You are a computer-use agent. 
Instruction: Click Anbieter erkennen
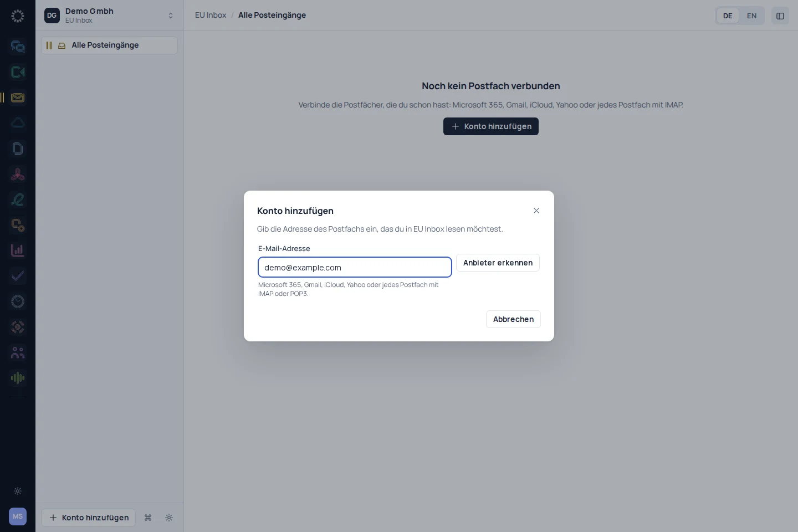[x=498, y=263]
